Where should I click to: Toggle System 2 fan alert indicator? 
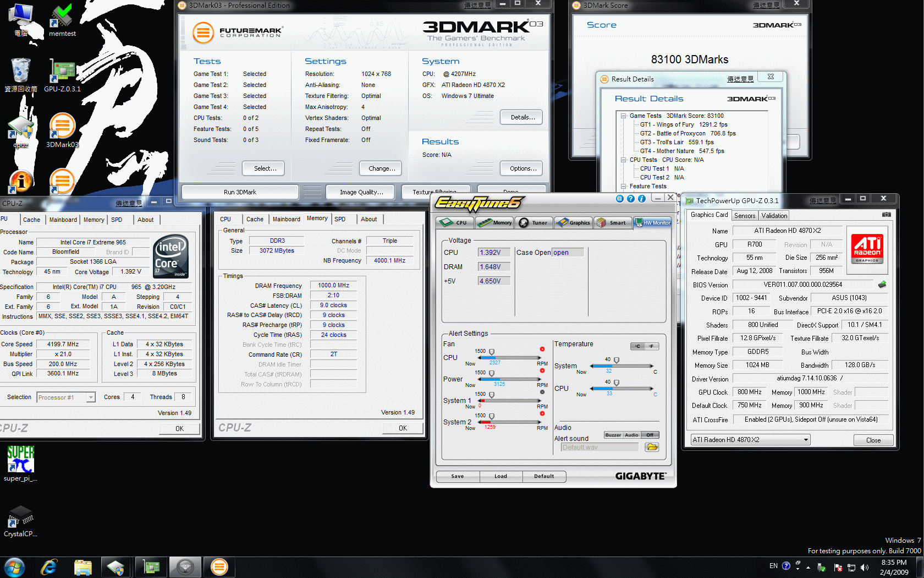point(542,413)
